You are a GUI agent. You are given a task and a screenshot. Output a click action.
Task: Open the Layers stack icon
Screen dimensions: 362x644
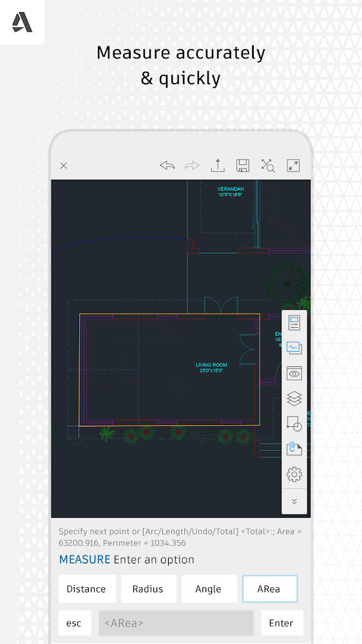point(294,399)
